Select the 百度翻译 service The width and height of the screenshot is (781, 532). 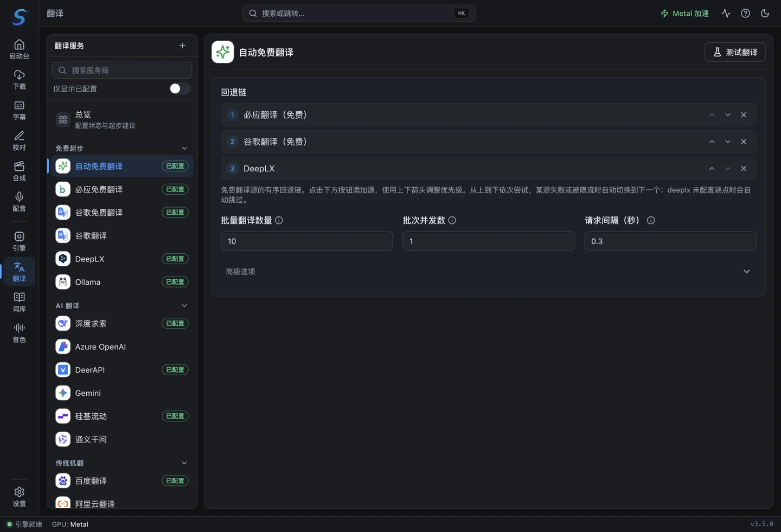[x=122, y=480]
